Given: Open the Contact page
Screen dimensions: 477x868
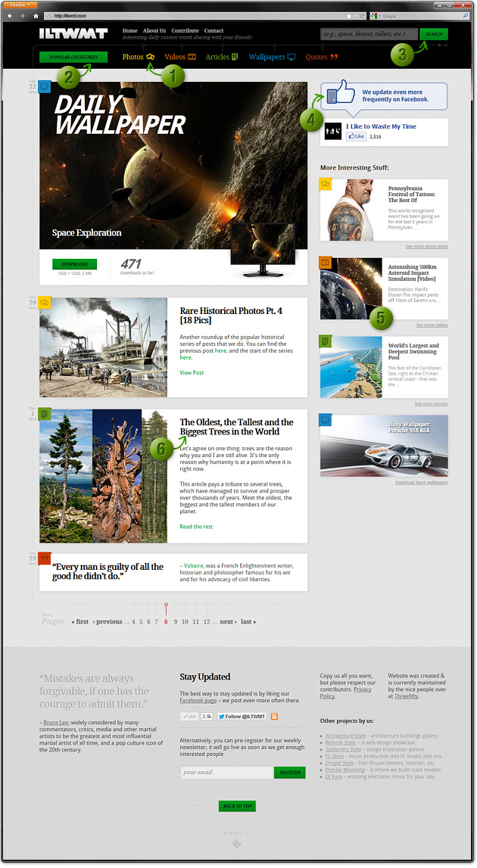Looking at the screenshot, I should point(214,30).
